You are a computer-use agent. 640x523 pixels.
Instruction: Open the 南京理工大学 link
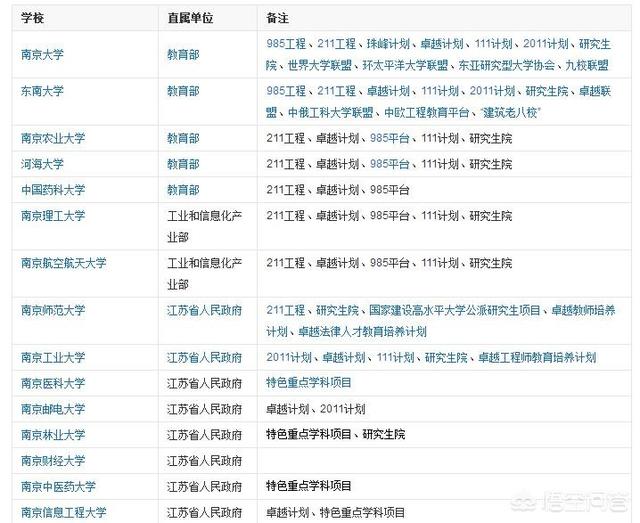point(53,215)
